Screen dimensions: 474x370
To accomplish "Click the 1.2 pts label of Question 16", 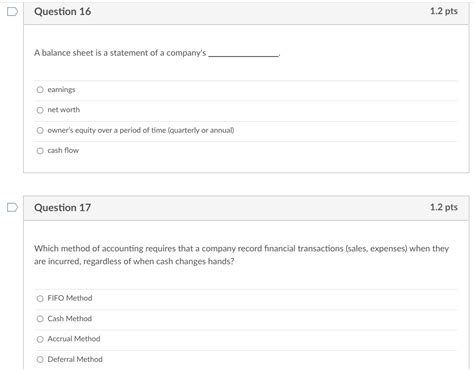I will pyautogui.click(x=444, y=11).
